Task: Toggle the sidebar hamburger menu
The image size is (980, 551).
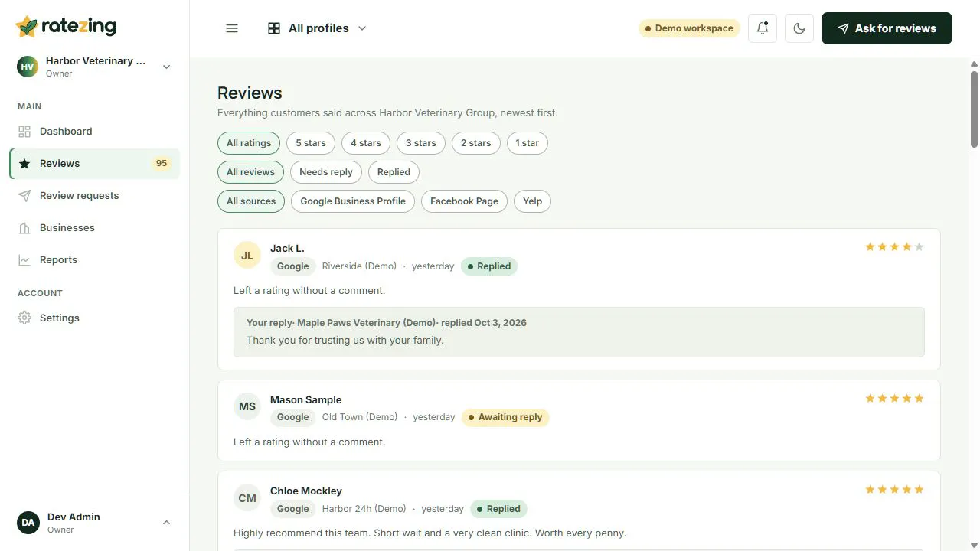Action: (232, 28)
